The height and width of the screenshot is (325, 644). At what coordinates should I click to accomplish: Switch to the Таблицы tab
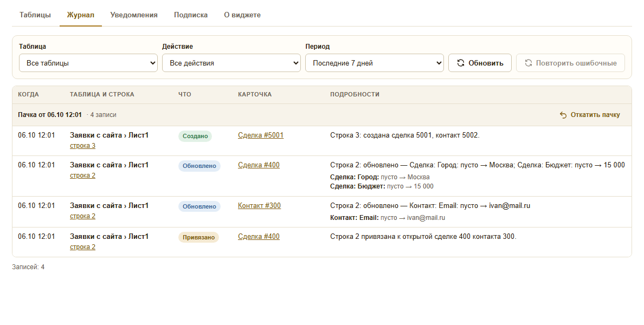tap(35, 15)
